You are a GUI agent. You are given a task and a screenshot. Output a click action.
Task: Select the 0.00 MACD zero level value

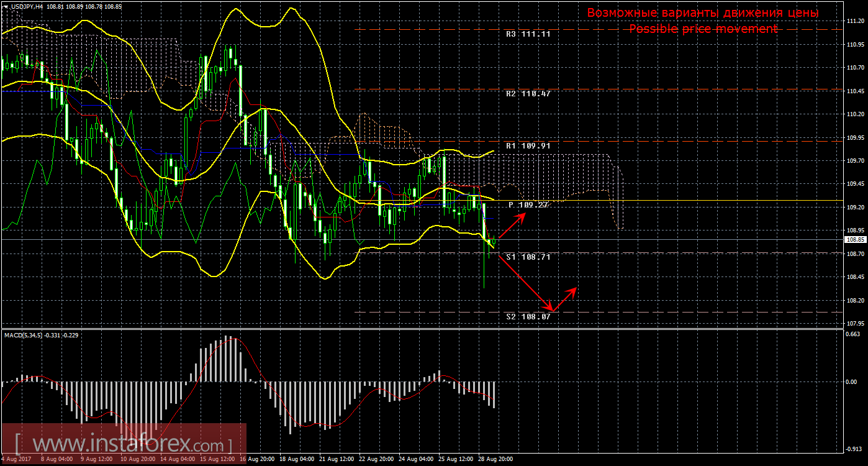pyautogui.click(x=852, y=381)
